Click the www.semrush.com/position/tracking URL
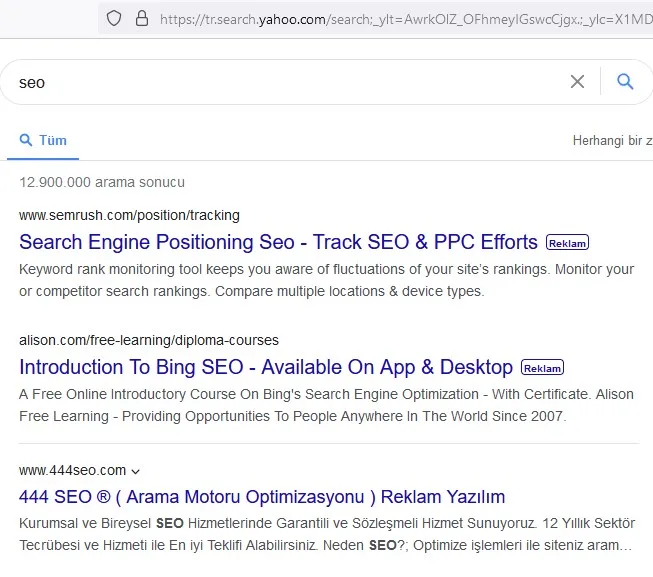This screenshot has height=577, width=653. [x=129, y=215]
